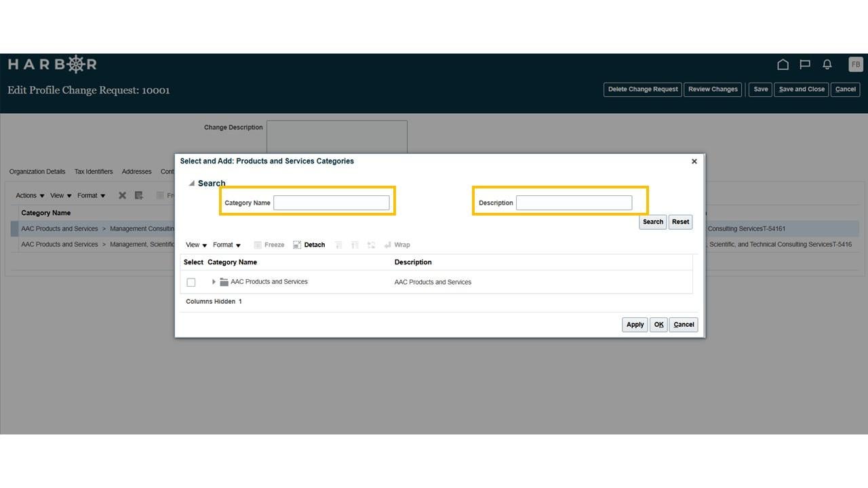Switch to the Tax Identifiers tab
Viewport: 868px width, 488px height.
pyautogui.click(x=94, y=171)
